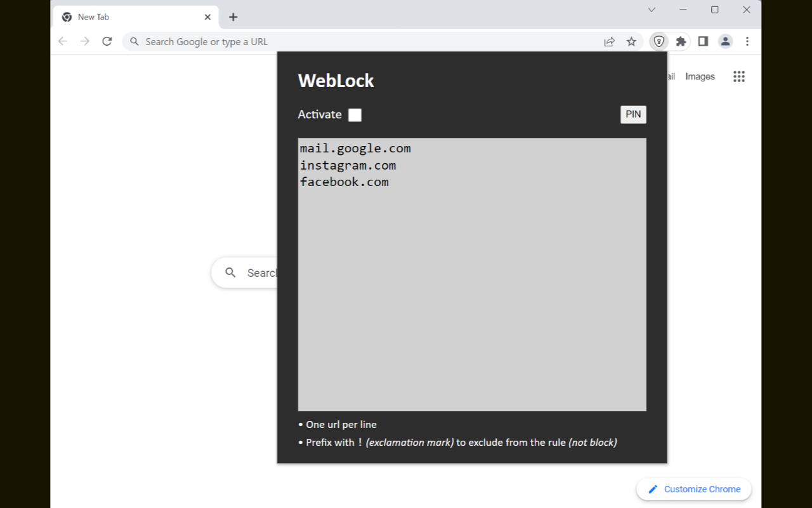Select the New Tab tab
Viewport: 812px width, 508px height.
127,17
